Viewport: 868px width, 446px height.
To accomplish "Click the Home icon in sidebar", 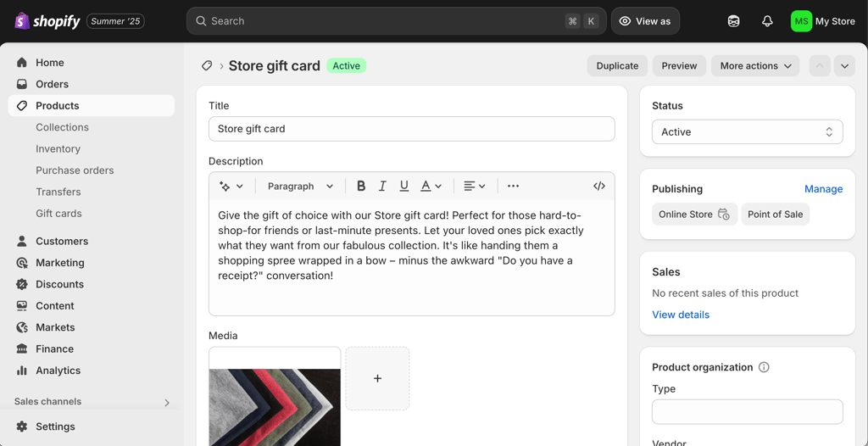I will coord(21,63).
